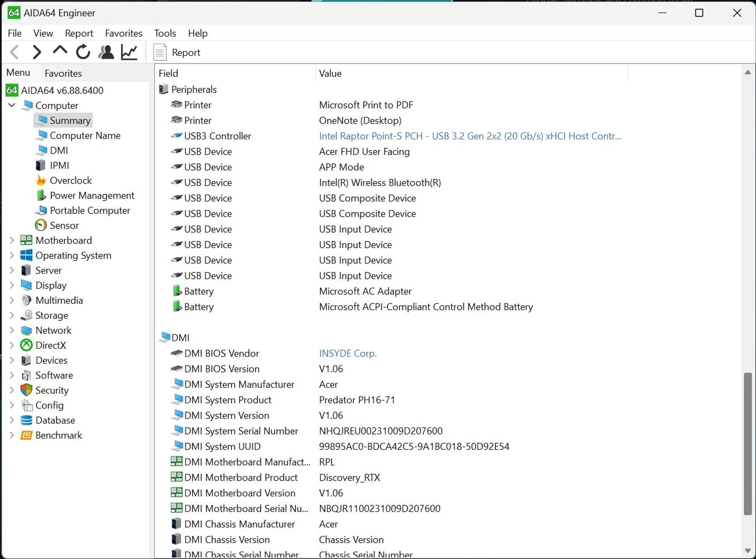Switch to the Favorites tab

[x=63, y=73]
